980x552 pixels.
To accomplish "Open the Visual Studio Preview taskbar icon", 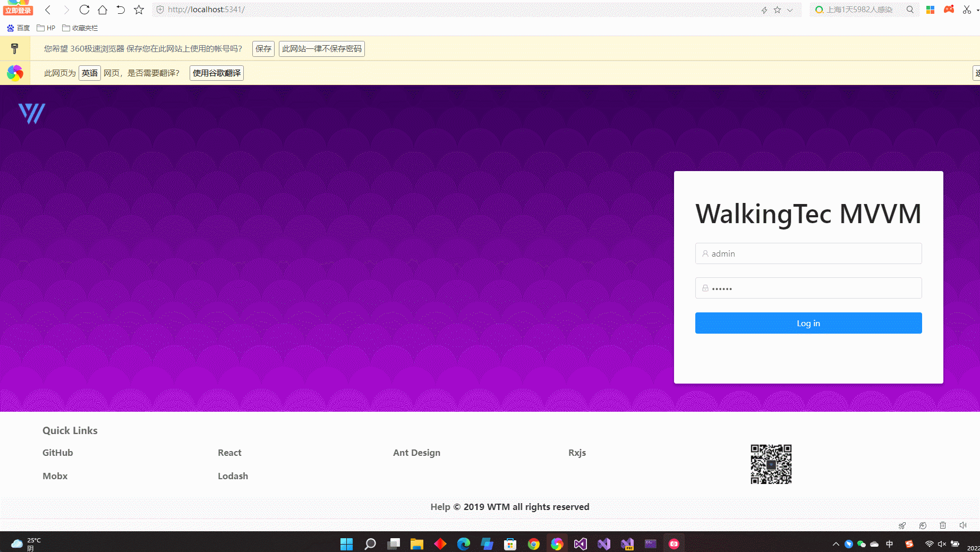I will pyautogui.click(x=627, y=544).
